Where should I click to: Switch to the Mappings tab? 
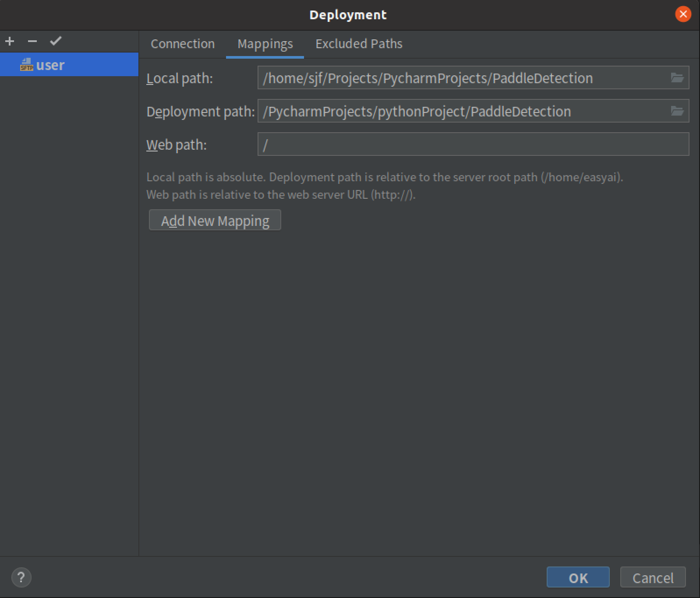(265, 44)
